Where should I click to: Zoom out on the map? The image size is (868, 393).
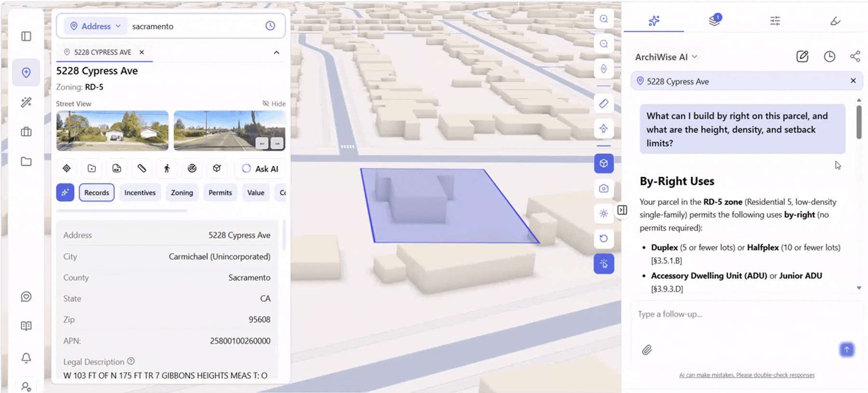(x=604, y=44)
